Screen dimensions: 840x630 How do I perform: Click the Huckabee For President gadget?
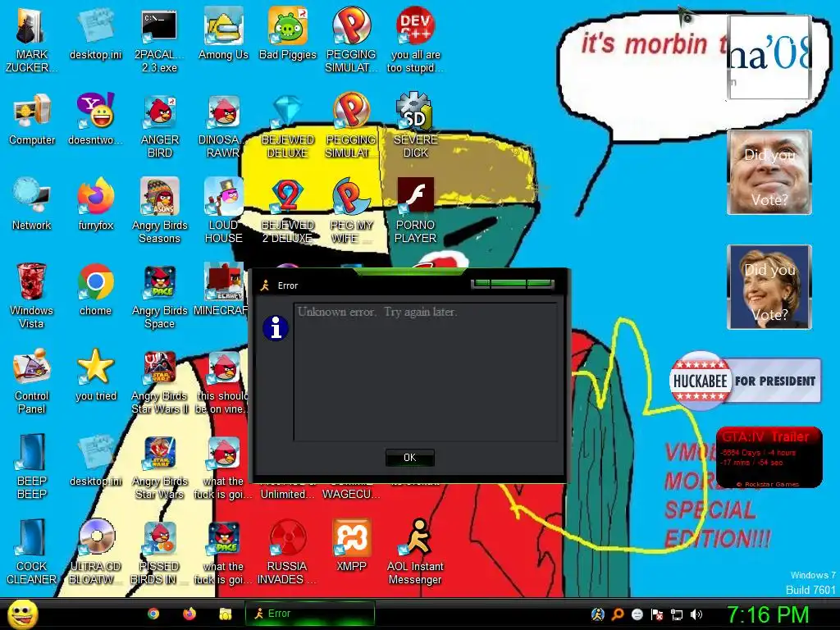pyautogui.click(x=745, y=381)
